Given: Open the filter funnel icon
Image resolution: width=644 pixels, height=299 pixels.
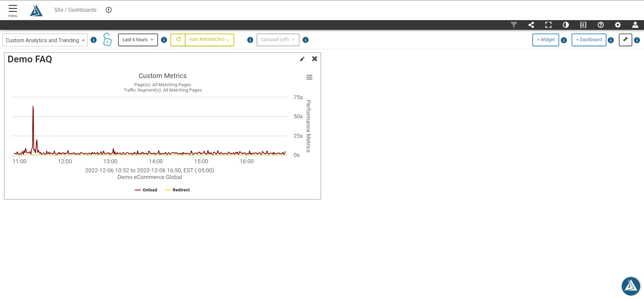Looking at the screenshot, I should click(514, 25).
